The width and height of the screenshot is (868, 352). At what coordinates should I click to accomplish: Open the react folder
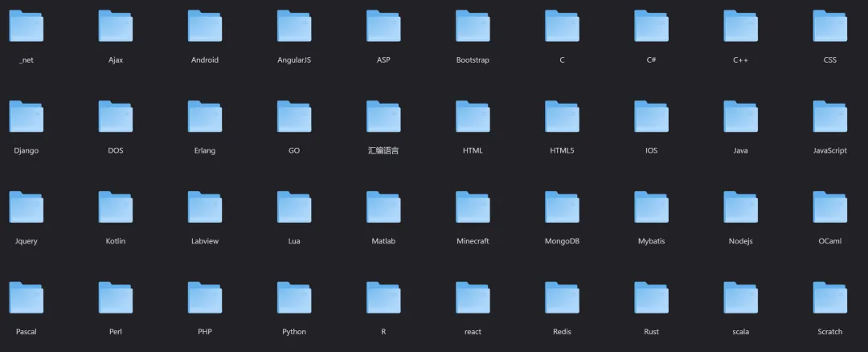click(473, 298)
